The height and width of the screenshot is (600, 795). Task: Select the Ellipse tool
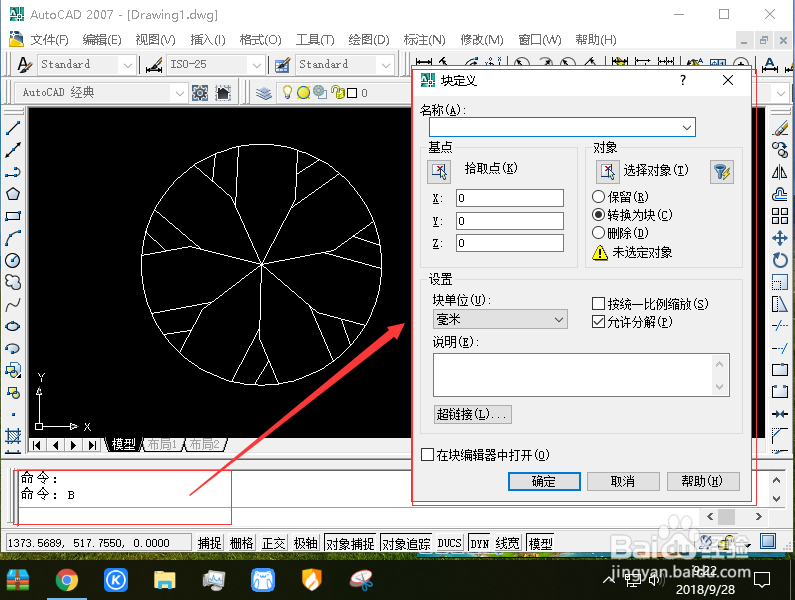coord(13,326)
